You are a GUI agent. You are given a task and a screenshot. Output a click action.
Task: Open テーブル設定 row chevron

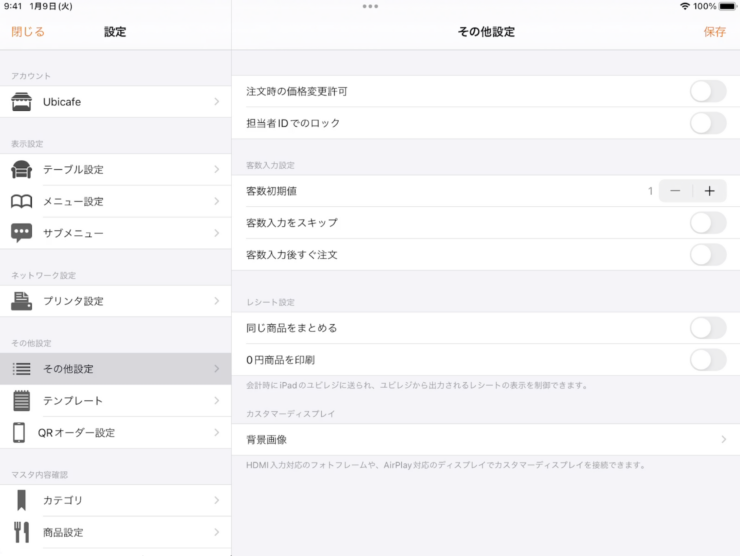(x=217, y=169)
